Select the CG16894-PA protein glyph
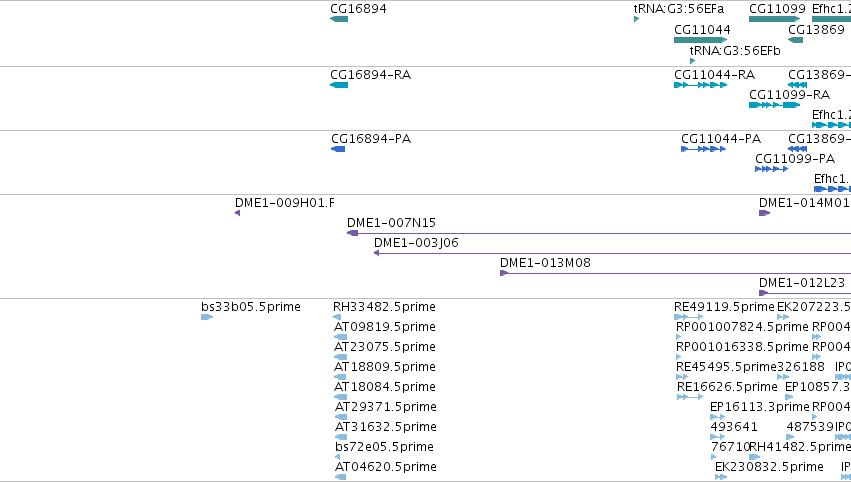This screenshot has width=851, height=482. coord(338,149)
